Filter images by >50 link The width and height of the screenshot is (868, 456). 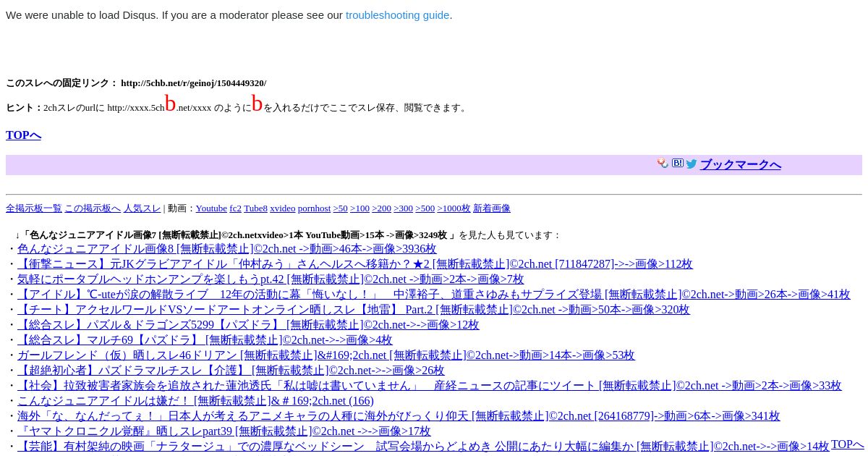click(x=340, y=208)
